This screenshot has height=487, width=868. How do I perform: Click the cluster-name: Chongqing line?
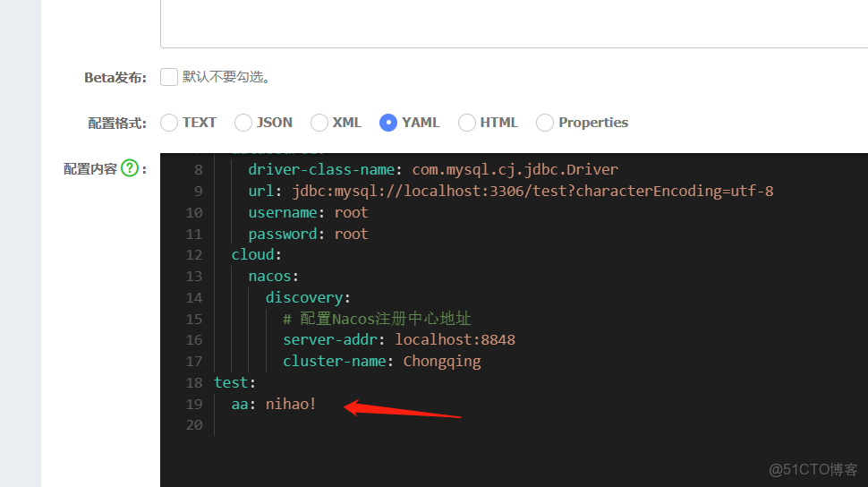[x=381, y=362]
